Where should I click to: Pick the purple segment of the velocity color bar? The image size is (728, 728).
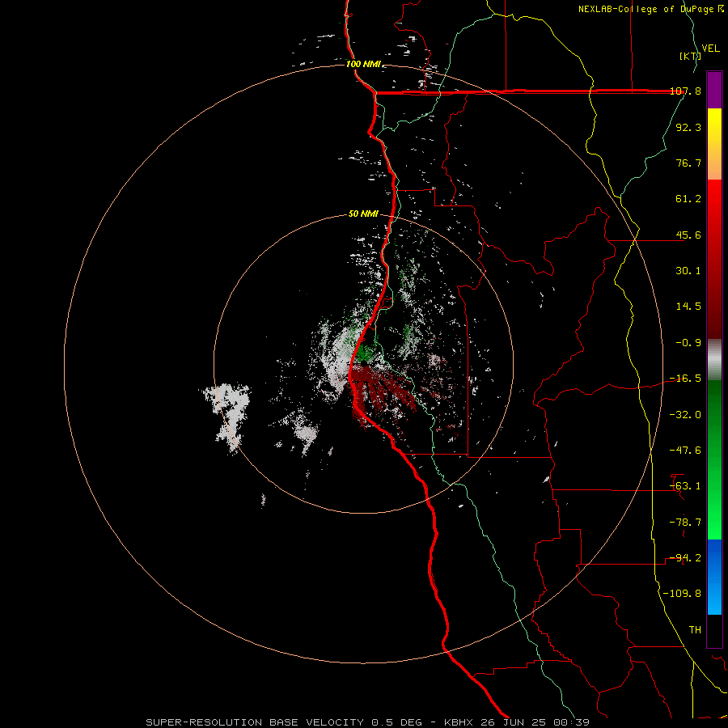click(714, 90)
